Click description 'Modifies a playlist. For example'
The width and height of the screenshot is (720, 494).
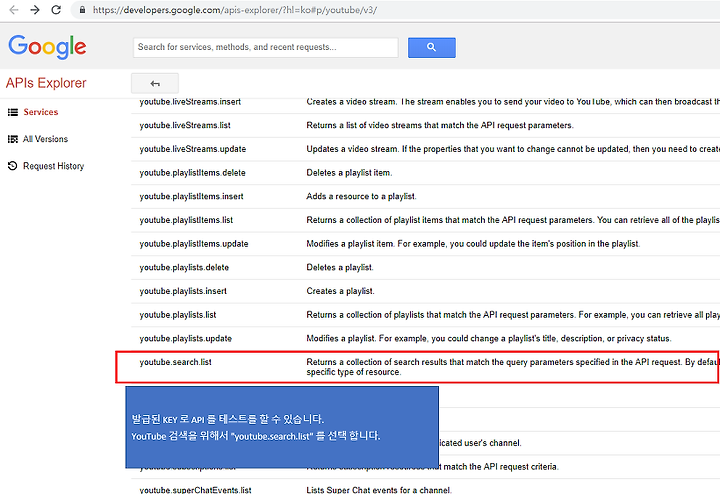point(489,339)
